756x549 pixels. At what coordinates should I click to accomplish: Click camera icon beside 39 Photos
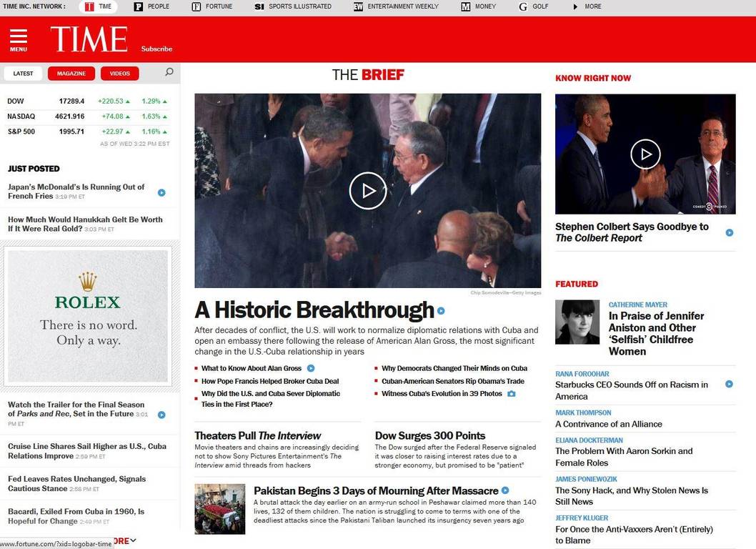point(512,394)
